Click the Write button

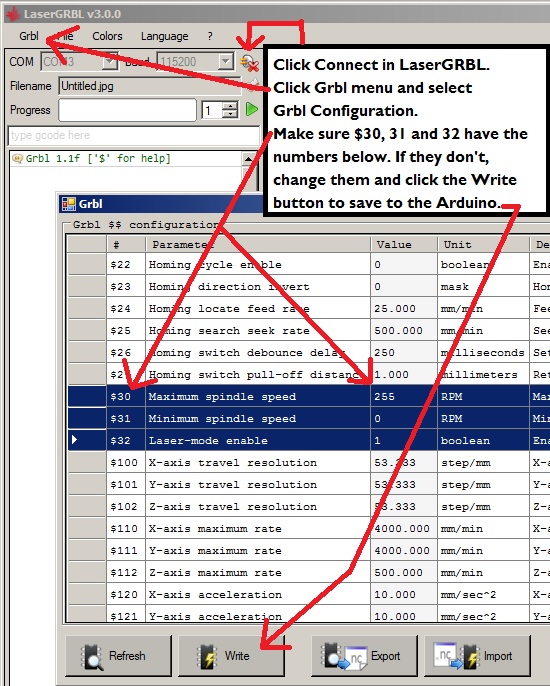231,656
